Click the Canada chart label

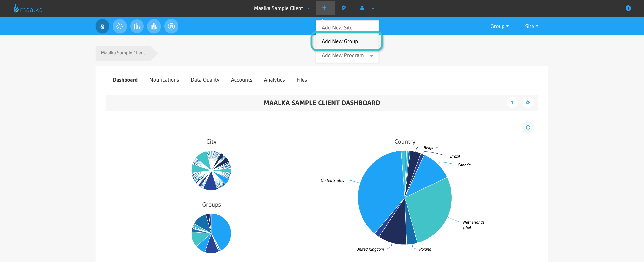[464, 165]
